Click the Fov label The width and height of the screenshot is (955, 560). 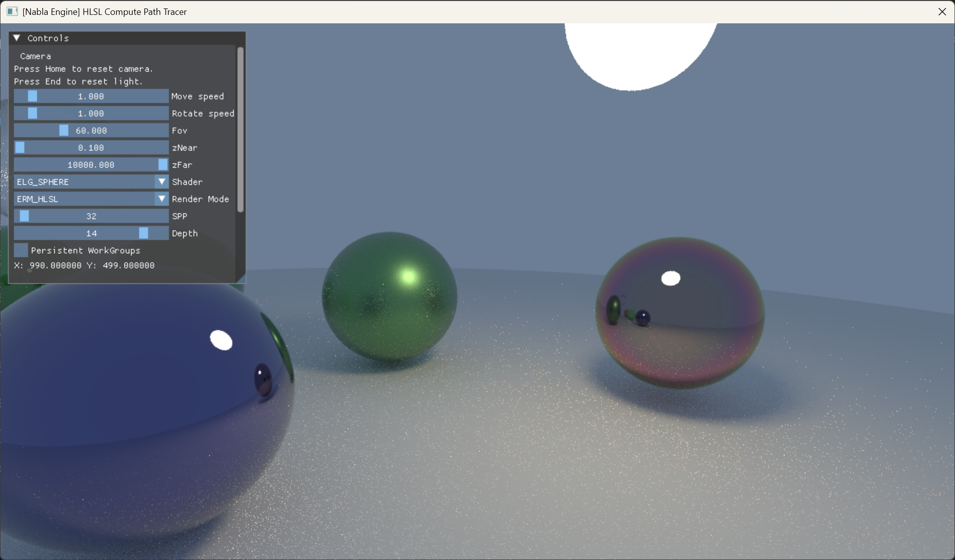179,131
